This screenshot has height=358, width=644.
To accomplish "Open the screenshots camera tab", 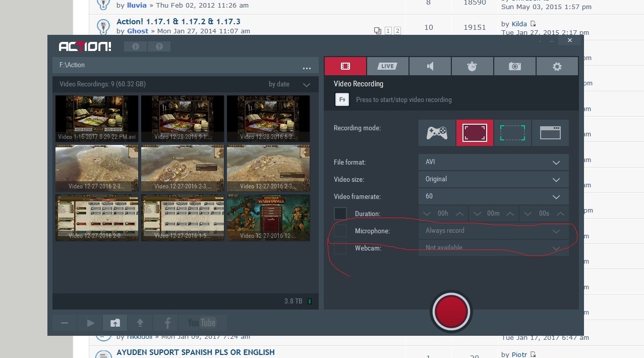I will [x=514, y=66].
